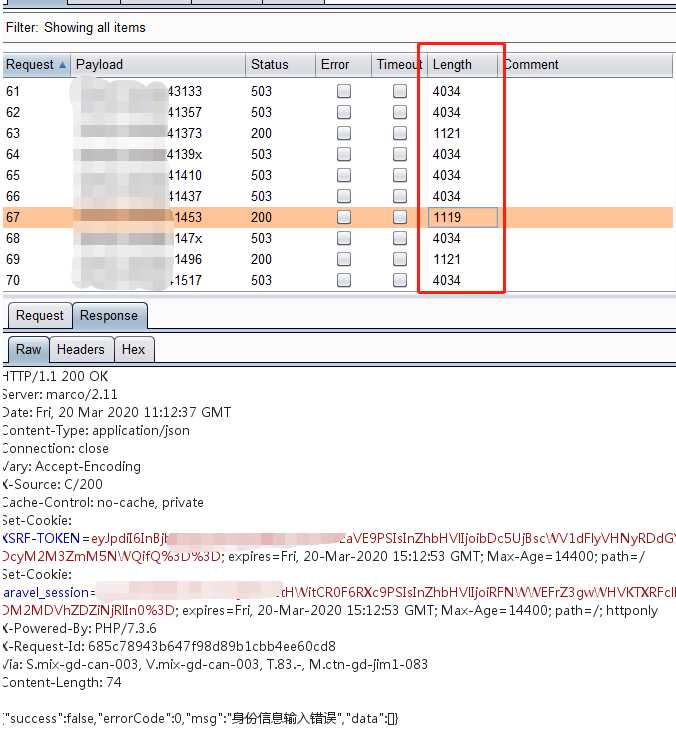Enable the Timeout checkbox for request 63
The height and width of the screenshot is (733, 676).
coord(400,133)
